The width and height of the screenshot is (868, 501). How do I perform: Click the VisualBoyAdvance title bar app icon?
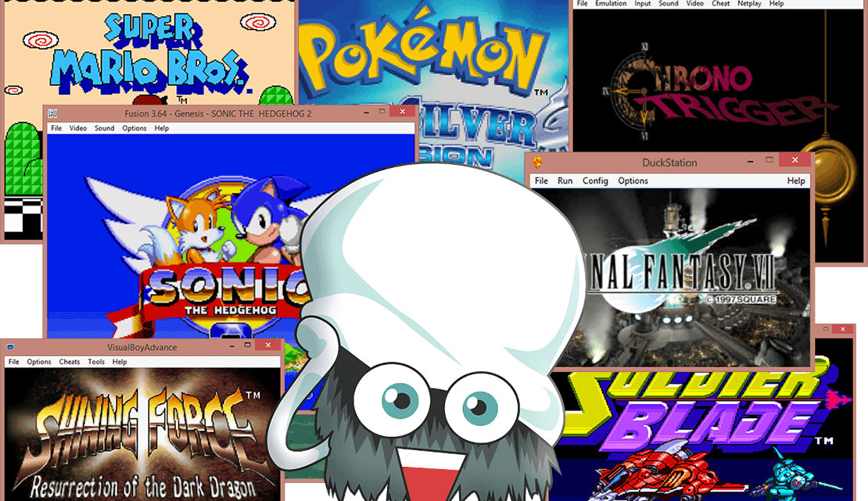[x=9, y=347]
